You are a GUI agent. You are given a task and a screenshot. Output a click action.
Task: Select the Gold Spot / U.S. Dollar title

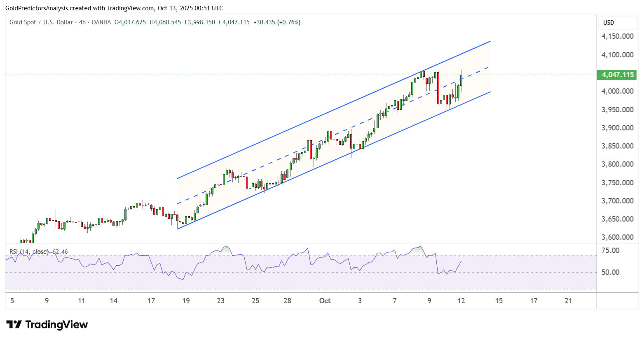click(41, 22)
